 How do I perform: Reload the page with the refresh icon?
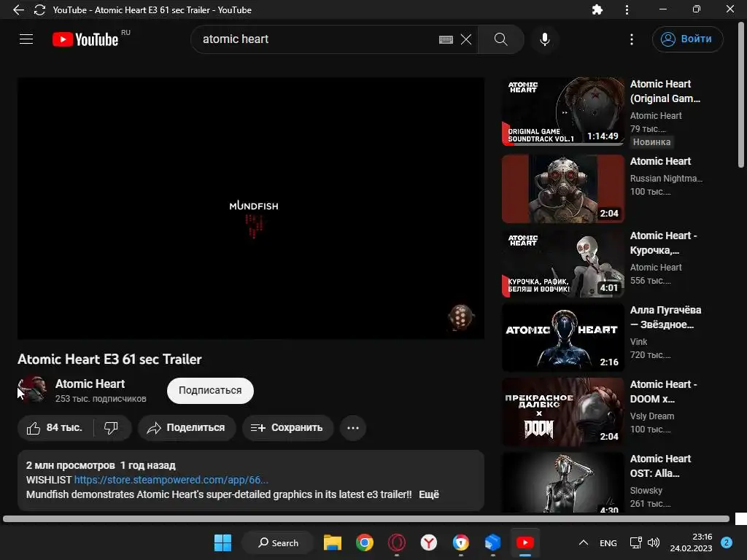(39, 9)
